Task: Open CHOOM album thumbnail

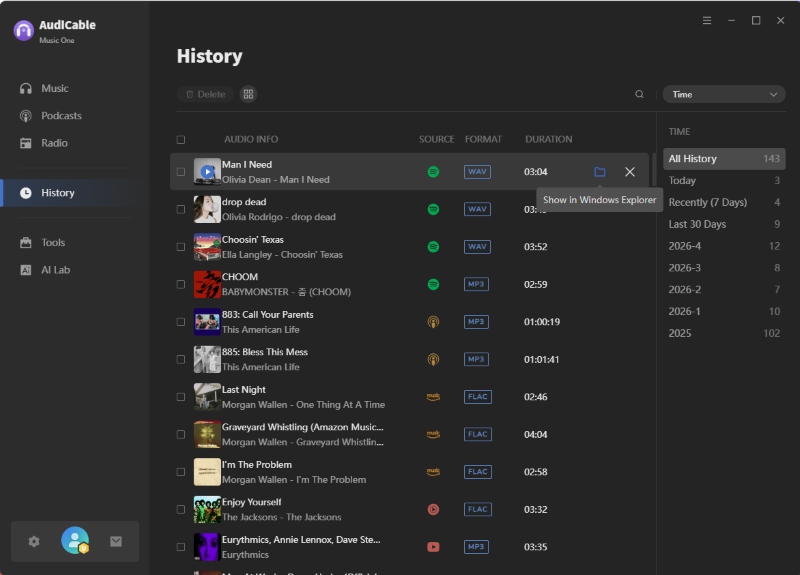Action: [x=207, y=284]
